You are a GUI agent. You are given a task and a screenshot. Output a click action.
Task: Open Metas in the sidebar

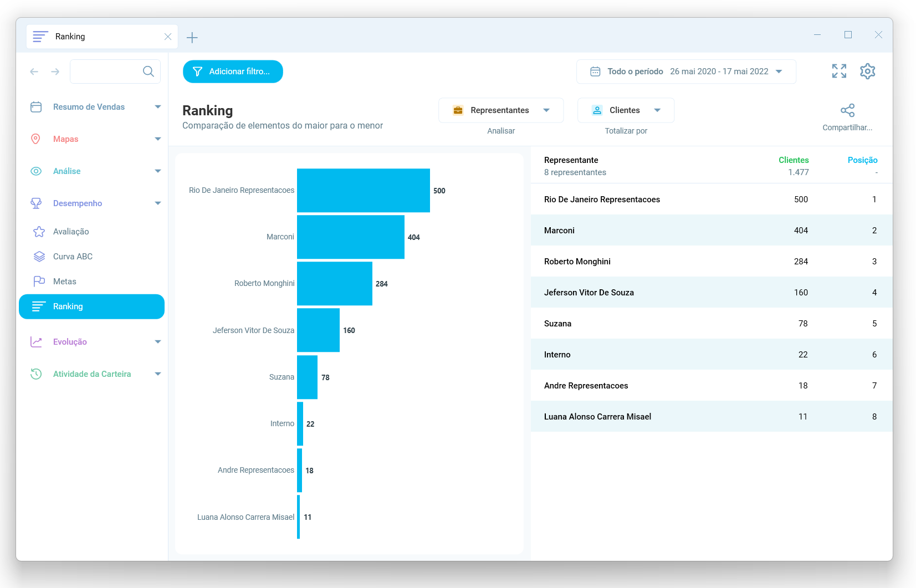point(65,282)
